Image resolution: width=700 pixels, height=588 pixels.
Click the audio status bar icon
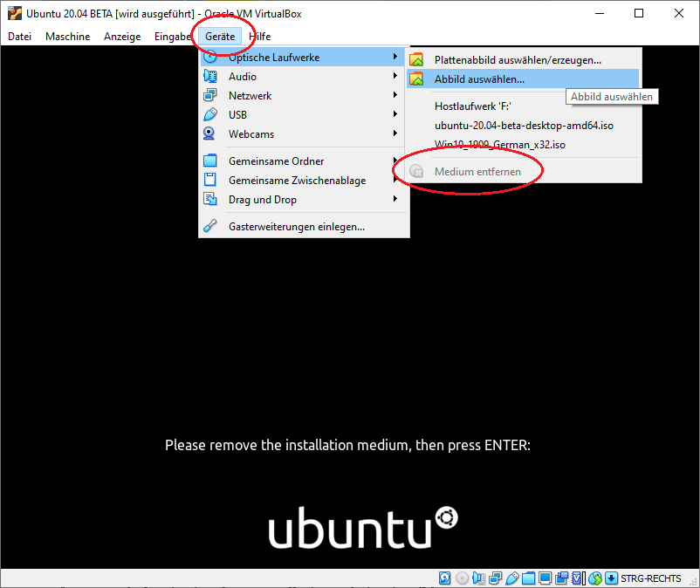[x=478, y=578]
